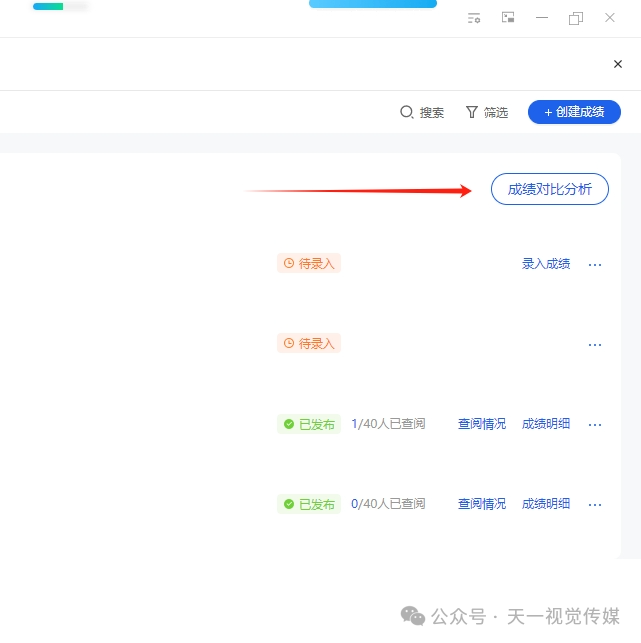Open more options in 0/40人已查阅 row
Screen dimensions: 641x643
point(595,505)
